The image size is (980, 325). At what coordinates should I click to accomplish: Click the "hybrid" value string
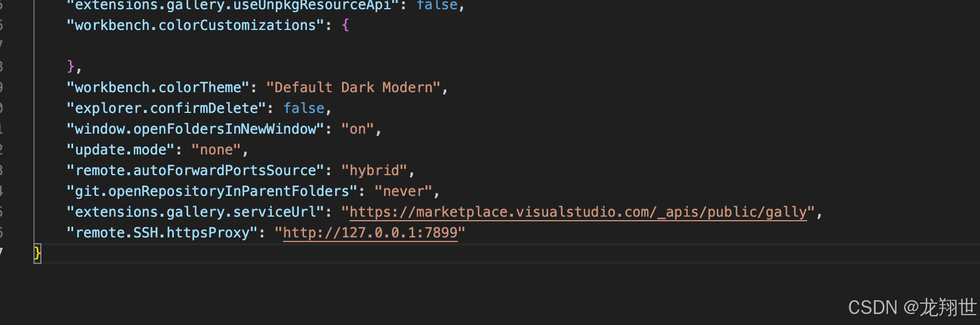click(x=374, y=171)
